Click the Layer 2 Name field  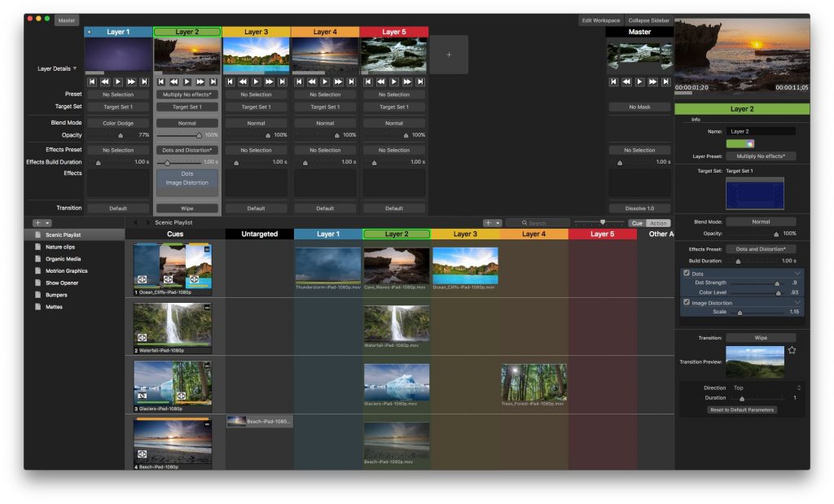(x=762, y=131)
